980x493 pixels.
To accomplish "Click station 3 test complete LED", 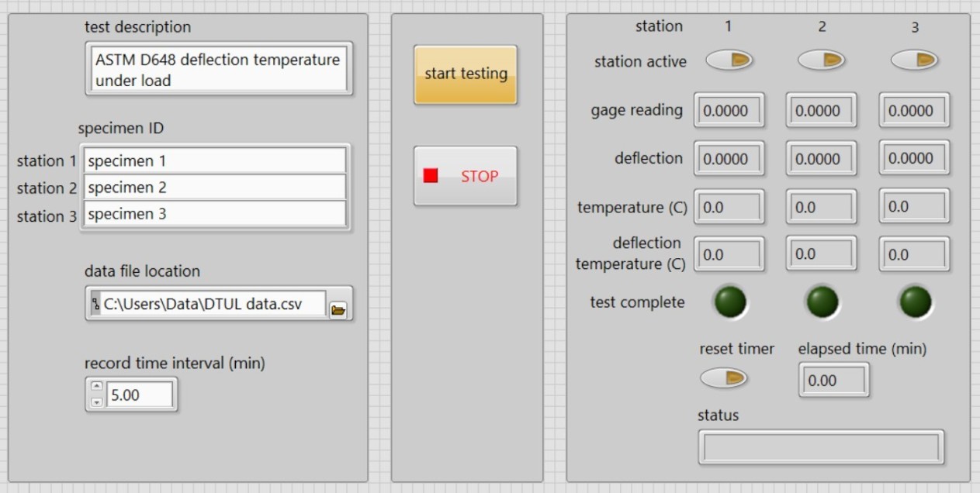I will point(913,303).
